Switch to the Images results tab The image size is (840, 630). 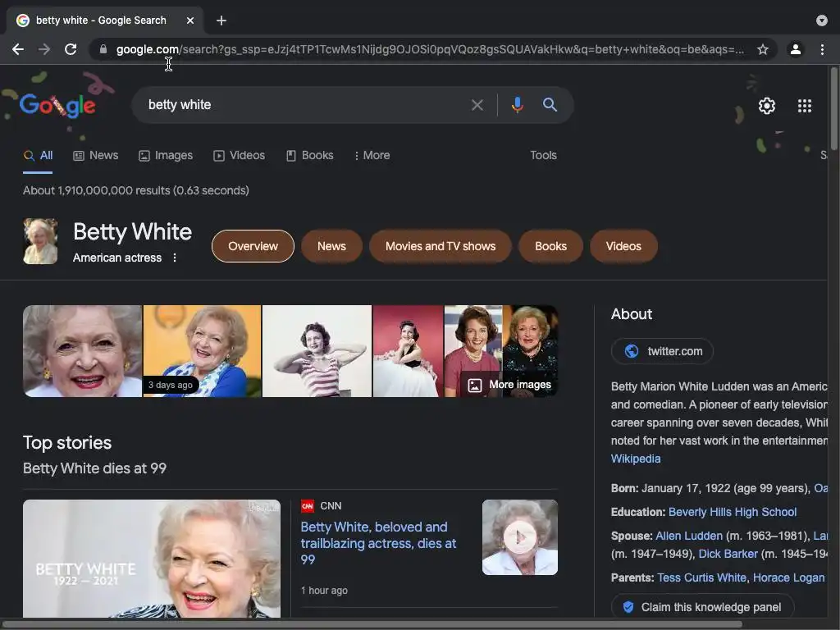pyautogui.click(x=166, y=155)
